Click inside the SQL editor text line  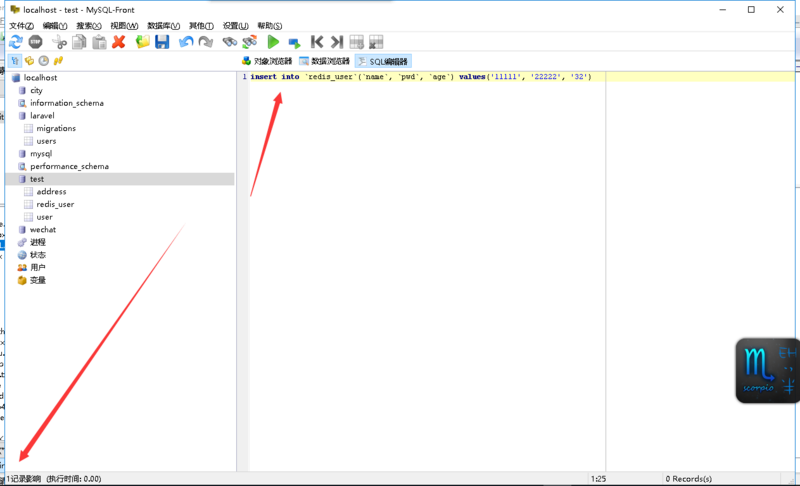click(x=420, y=77)
